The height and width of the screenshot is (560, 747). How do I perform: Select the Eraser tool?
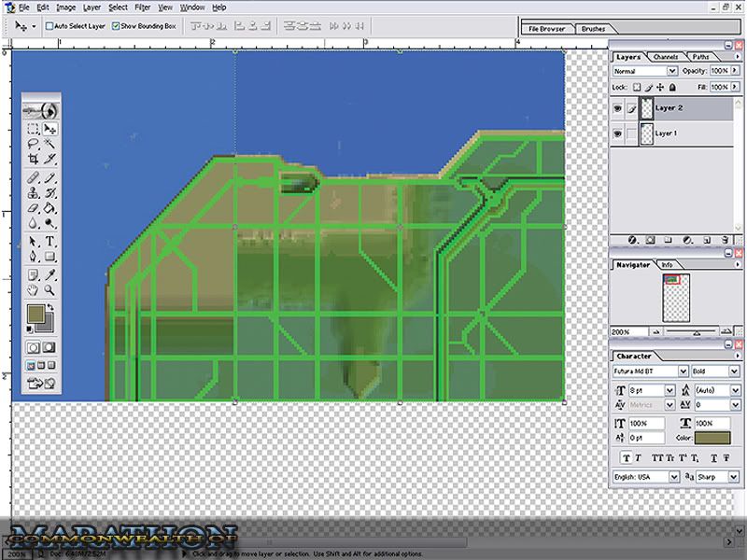[33, 208]
